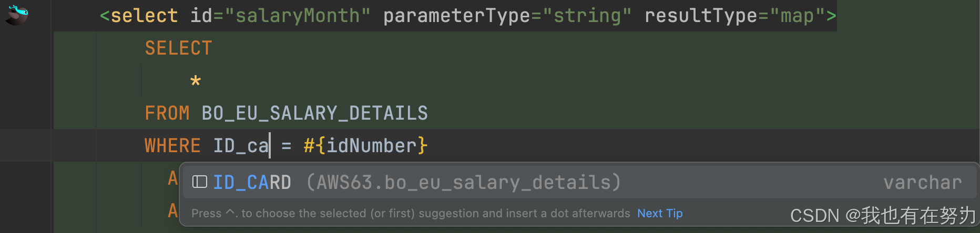Click the salaryMonth id attribute value

(x=298, y=16)
